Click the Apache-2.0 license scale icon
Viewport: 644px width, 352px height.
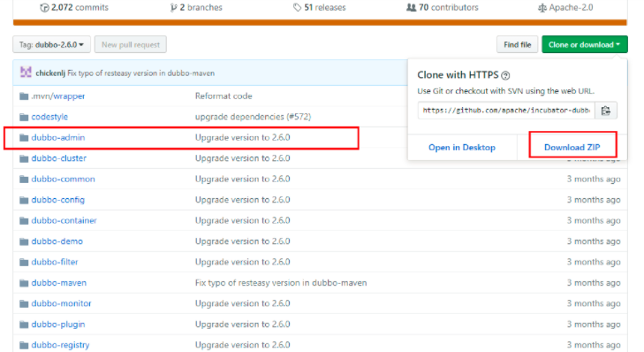click(x=542, y=7)
